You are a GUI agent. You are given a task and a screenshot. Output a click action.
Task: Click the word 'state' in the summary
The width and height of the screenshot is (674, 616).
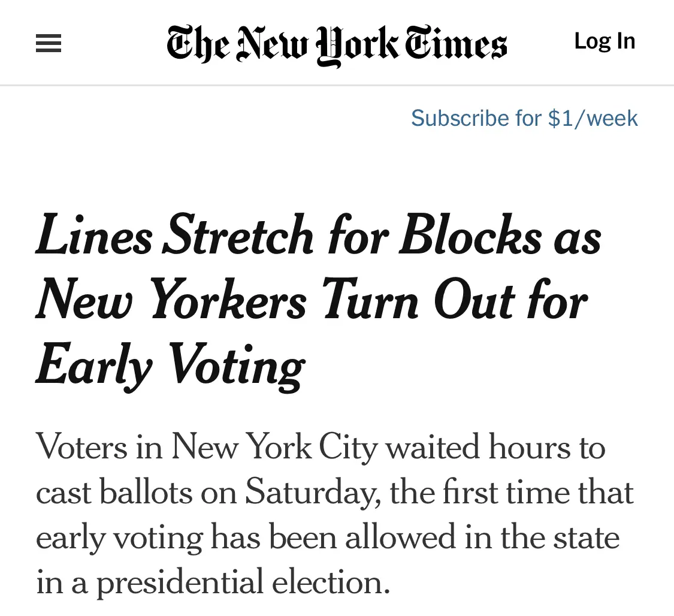[x=587, y=537]
